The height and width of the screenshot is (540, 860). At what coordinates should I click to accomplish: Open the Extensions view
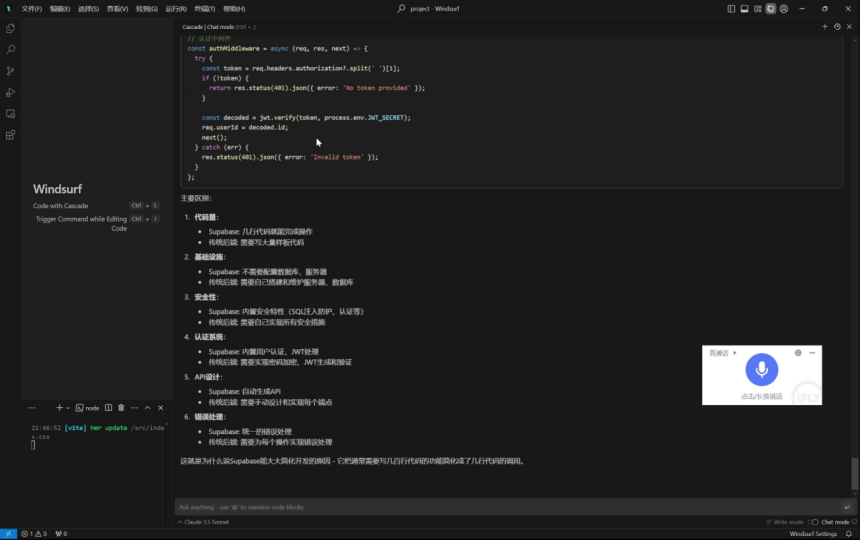(10, 135)
